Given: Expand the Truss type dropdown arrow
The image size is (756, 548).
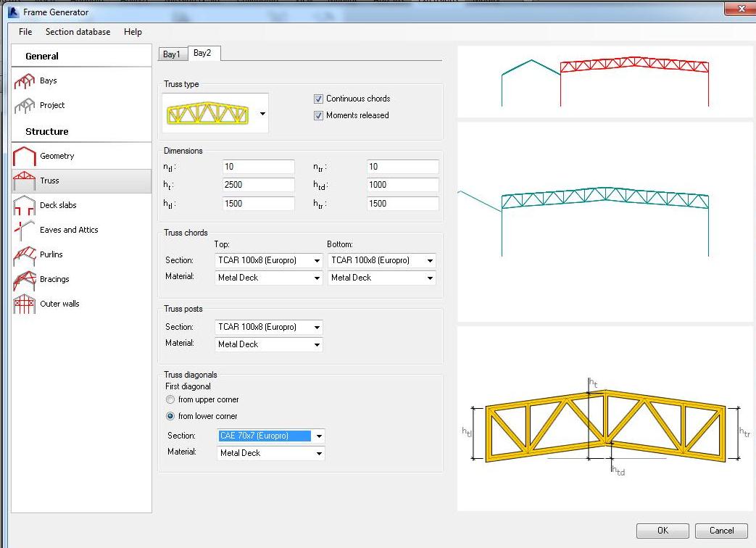Looking at the screenshot, I should (x=262, y=114).
